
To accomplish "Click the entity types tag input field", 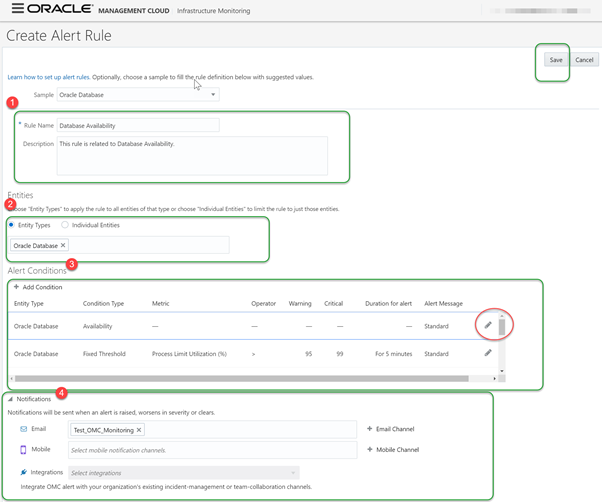I will coord(119,245).
